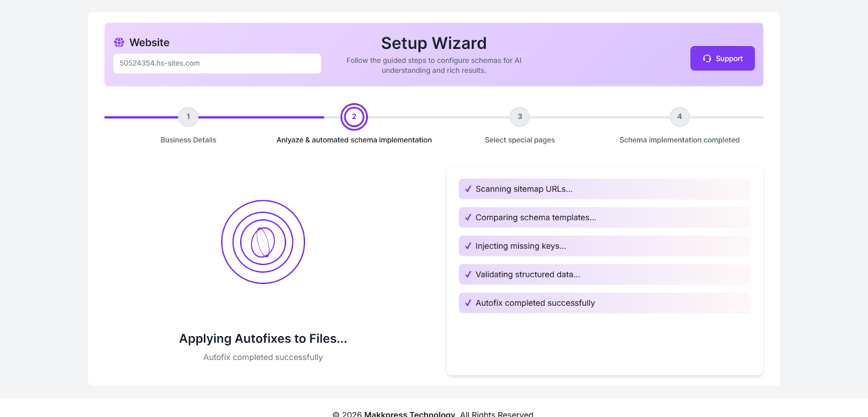Click the Setup Wizard heading
The image size is (868, 417).
433,43
